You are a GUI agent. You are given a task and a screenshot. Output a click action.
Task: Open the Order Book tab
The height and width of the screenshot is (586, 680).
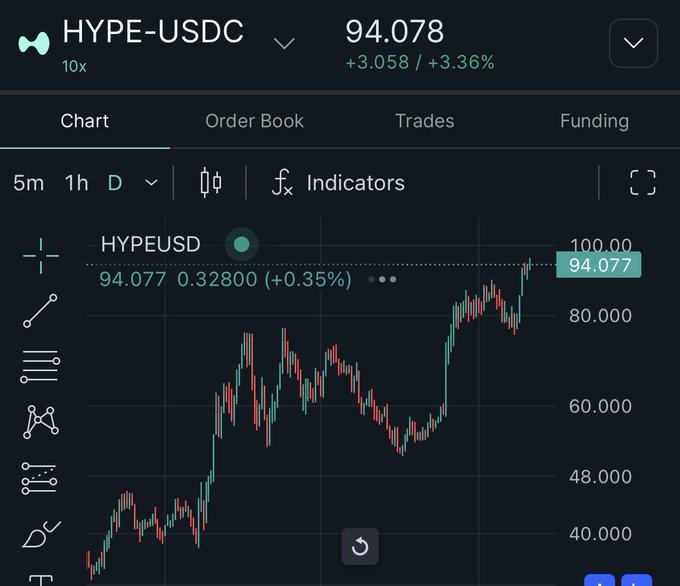pyautogui.click(x=255, y=121)
